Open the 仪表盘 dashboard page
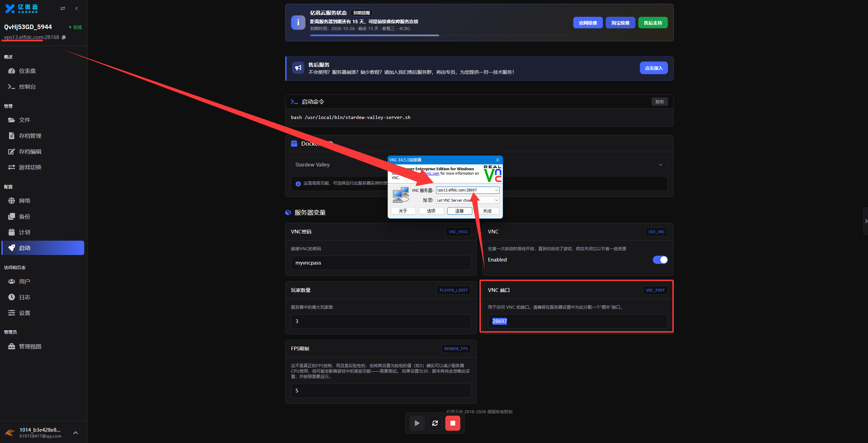 (43, 71)
